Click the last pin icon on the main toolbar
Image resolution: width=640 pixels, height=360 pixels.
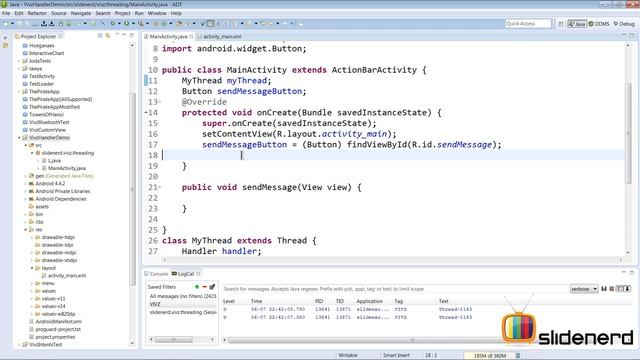(300, 24)
